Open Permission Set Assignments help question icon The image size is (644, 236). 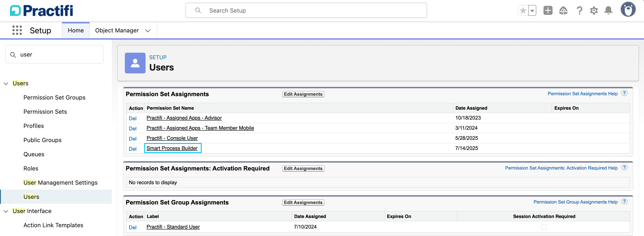click(624, 93)
